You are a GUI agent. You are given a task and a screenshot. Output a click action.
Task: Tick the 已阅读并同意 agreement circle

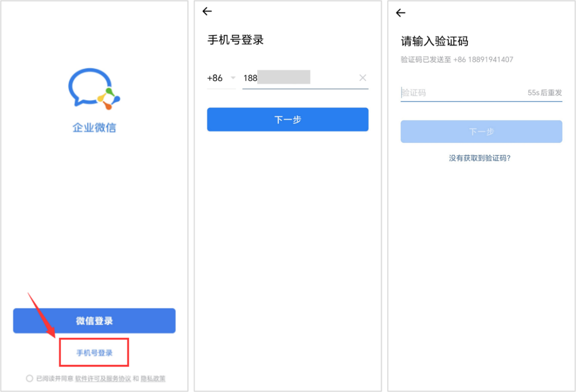[29, 379]
